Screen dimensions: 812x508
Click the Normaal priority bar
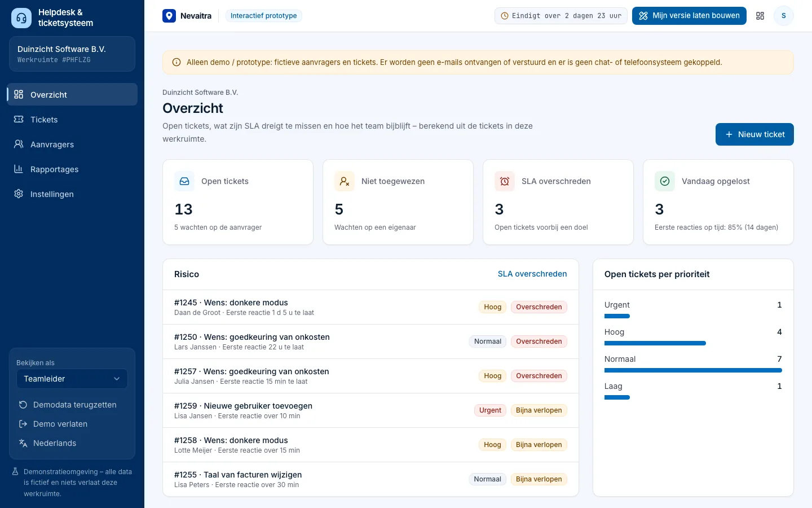coord(693,370)
